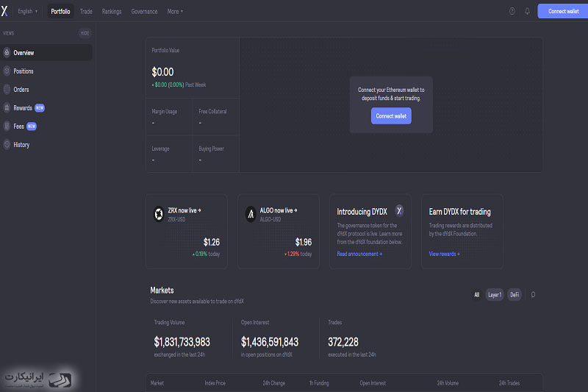The height and width of the screenshot is (392, 588).
Task: Sort by the Market column header
Action: pos(157,383)
